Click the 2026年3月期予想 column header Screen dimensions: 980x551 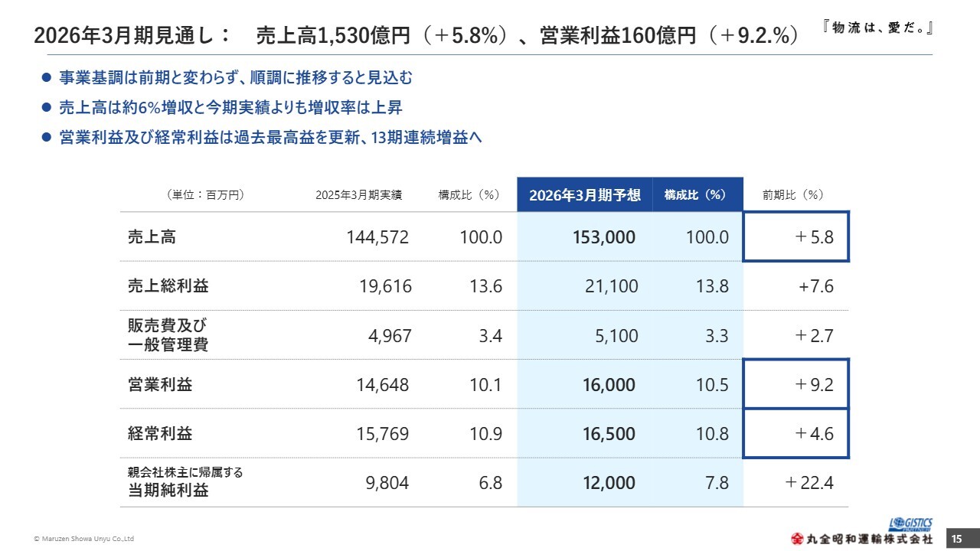pos(585,195)
